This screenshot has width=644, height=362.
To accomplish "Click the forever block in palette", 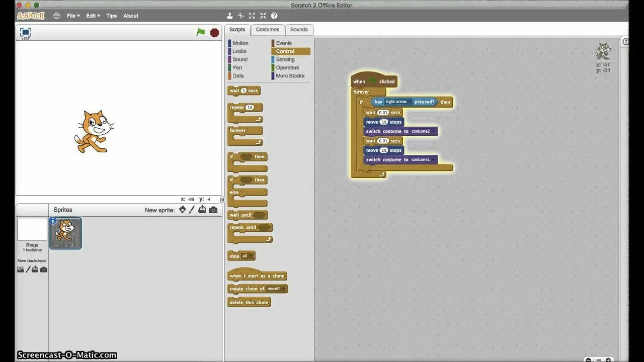I will (x=238, y=131).
